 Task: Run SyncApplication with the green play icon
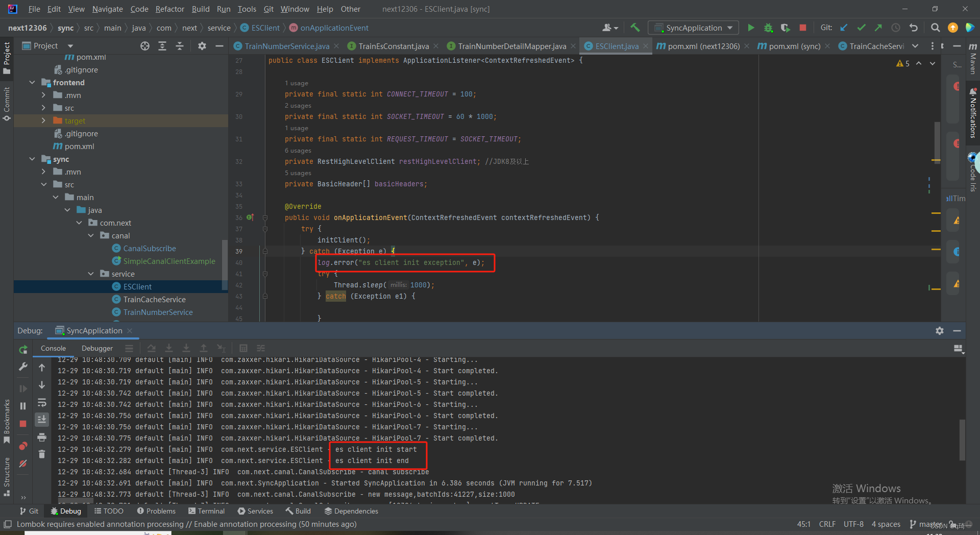pyautogui.click(x=751, y=28)
